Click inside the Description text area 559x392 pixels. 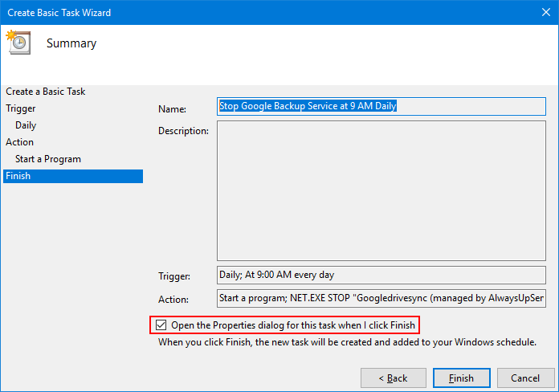click(x=382, y=190)
